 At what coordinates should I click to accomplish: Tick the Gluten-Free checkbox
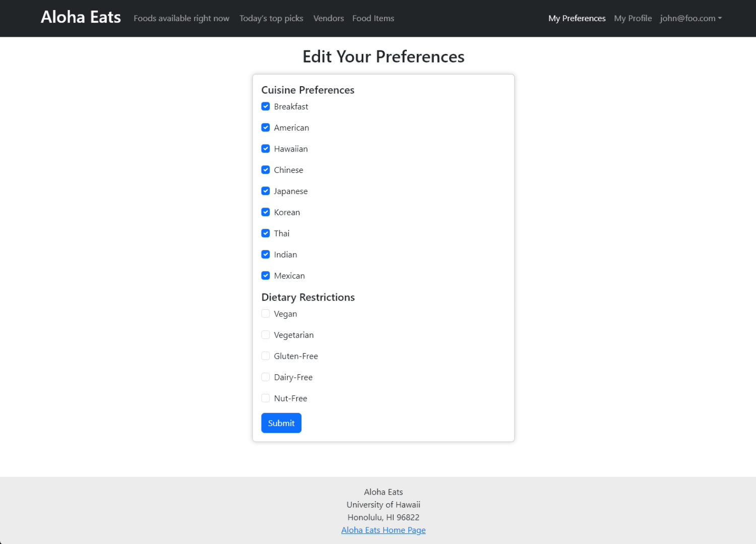coord(266,356)
